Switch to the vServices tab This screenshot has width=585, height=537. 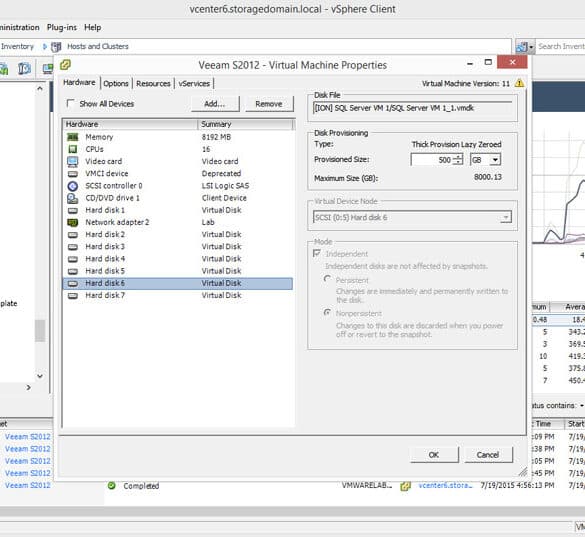194,84
